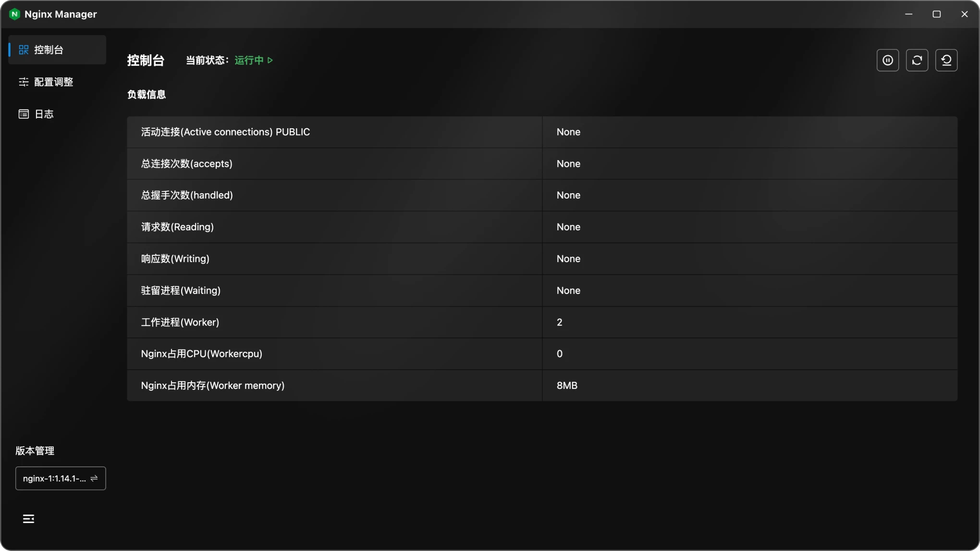Image resolution: width=980 pixels, height=551 pixels.
Task: Collapse the sidebar using hamburger icon
Action: pyautogui.click(x=28, y=518)
